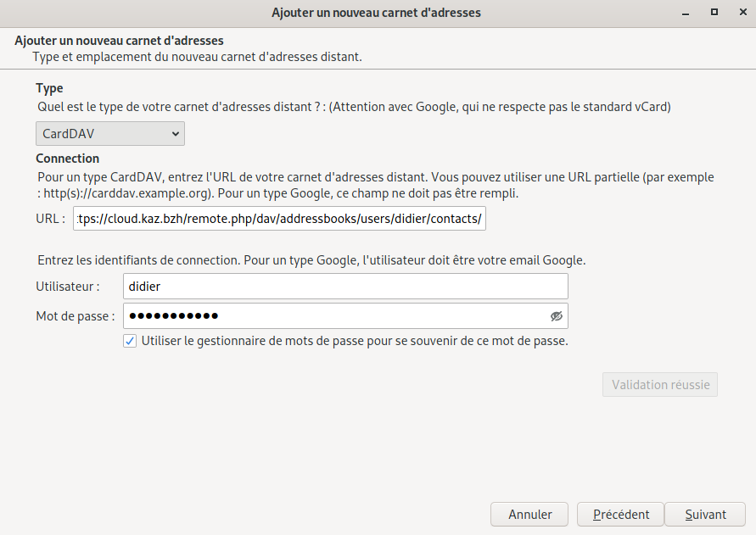Cancel with the Annuler button

(x=530, y=514)
